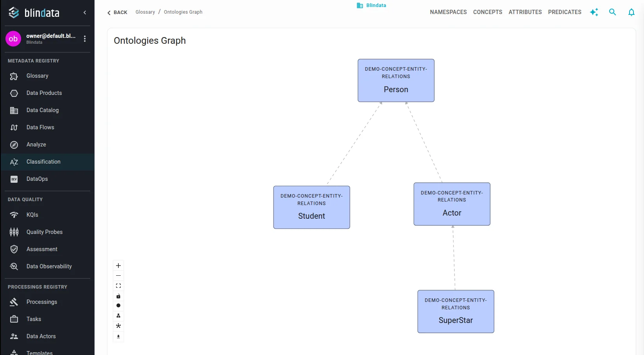This screenshot has width=644, height=355.
Task: Switch to the PREDICATES section
Action: point(565,12)
